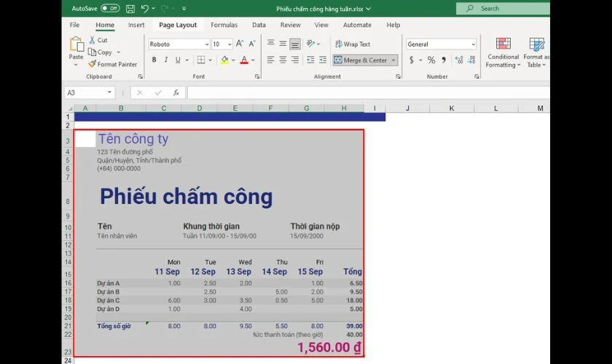This screenshot has width=612, height=364.
Task: Toggle the AutoSave switch
Action: tap(110, 8)
